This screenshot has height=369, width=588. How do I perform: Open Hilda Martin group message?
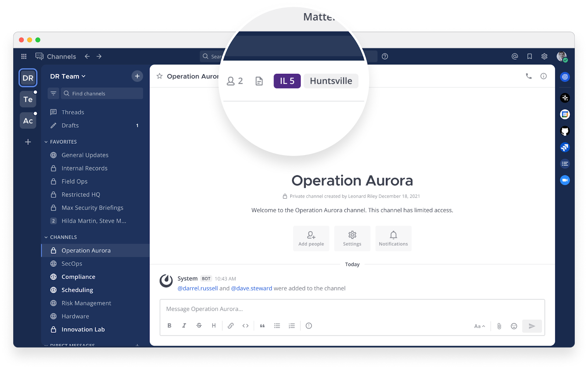pos(96,221)
